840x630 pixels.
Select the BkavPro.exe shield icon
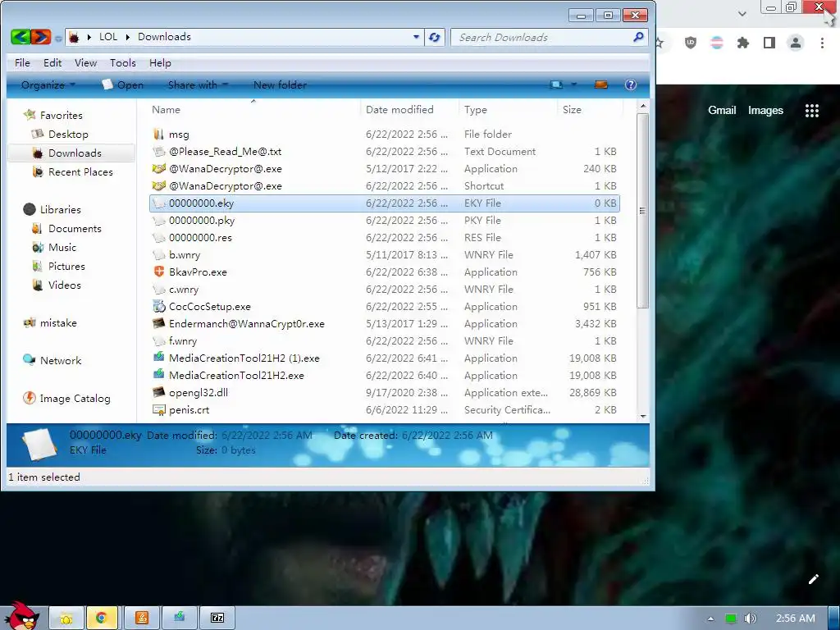(158, 272)
